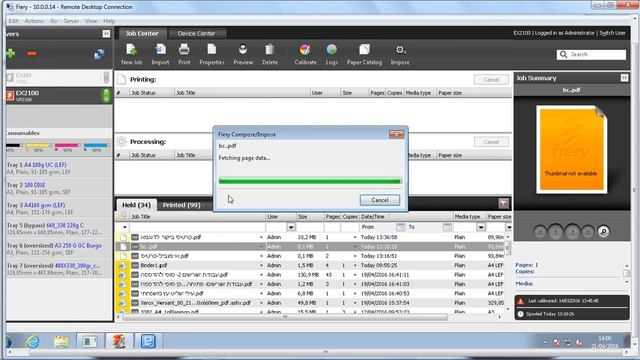The width and height of the screenshot is (640, 360).
Task: Click the cyan toner level bar
Action: pyautogui.click(x=96, y=145)
